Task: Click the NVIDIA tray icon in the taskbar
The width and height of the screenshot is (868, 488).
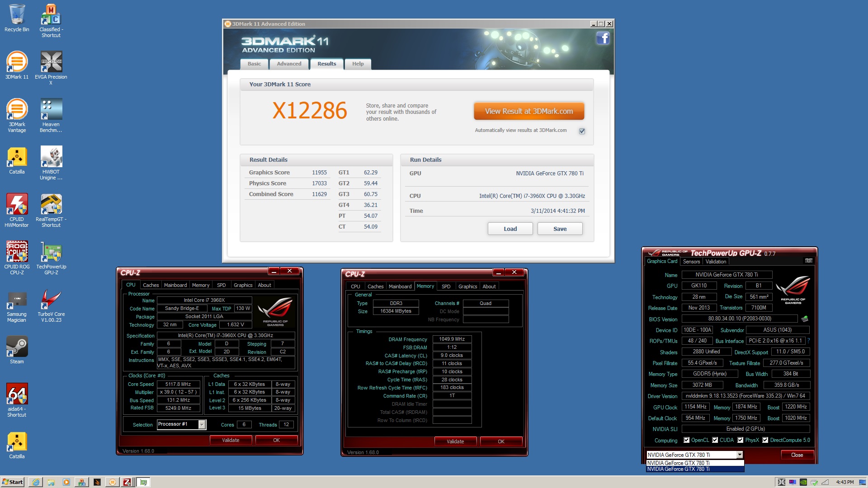Action: tap(803, 482)
